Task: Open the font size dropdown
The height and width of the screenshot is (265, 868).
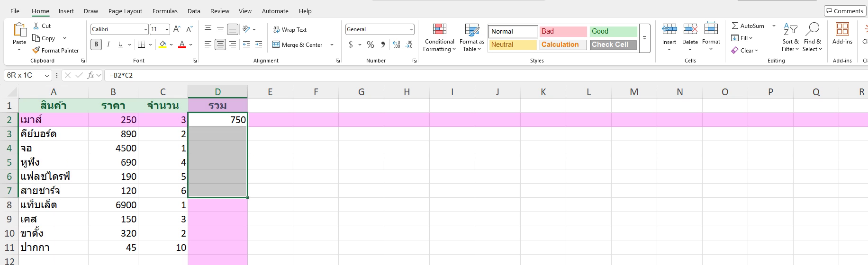Action: [167, 29]
